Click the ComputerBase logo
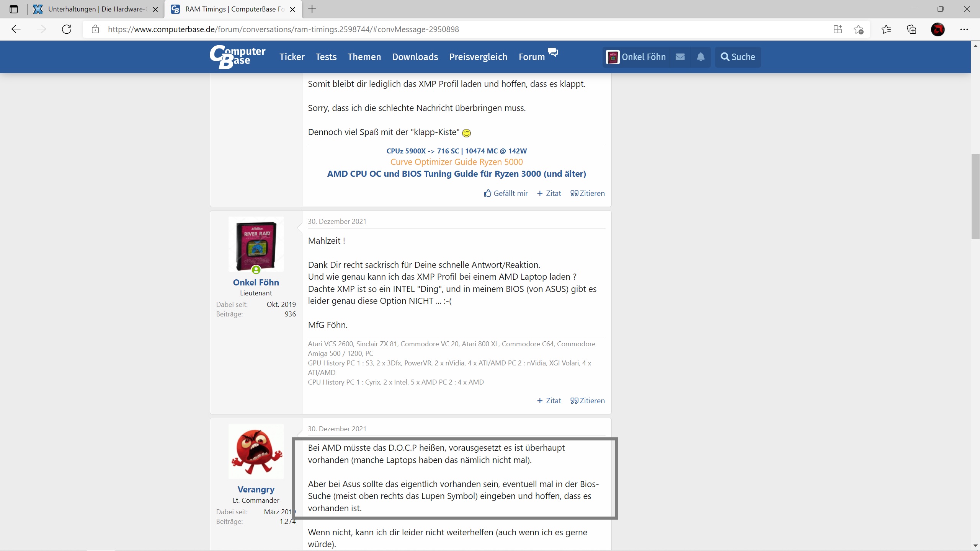 tap(237, 57)
